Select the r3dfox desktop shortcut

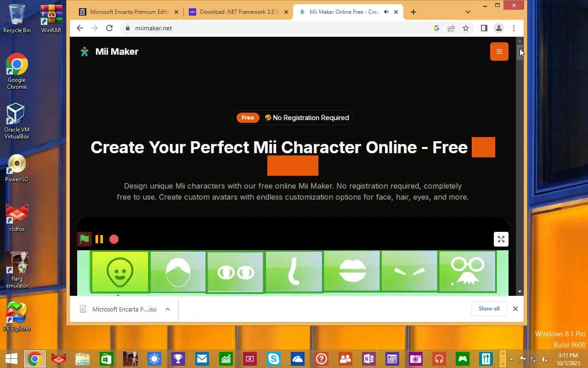tap(17, 218)
